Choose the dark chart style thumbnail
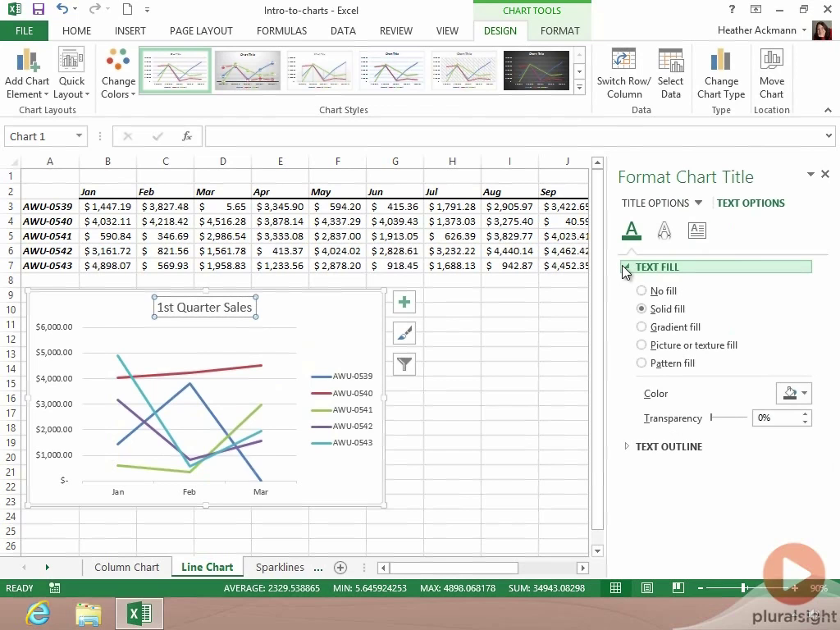 pos(536,71)
